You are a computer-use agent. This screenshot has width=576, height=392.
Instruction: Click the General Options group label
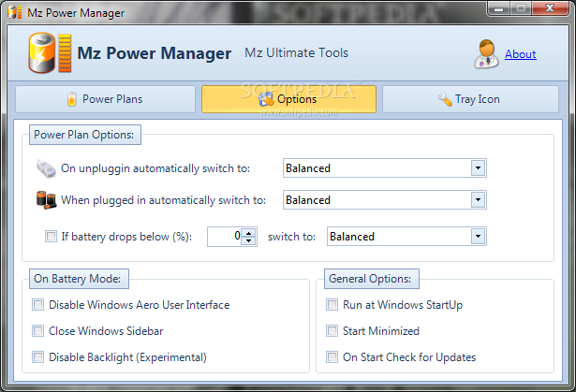point(370,279)
